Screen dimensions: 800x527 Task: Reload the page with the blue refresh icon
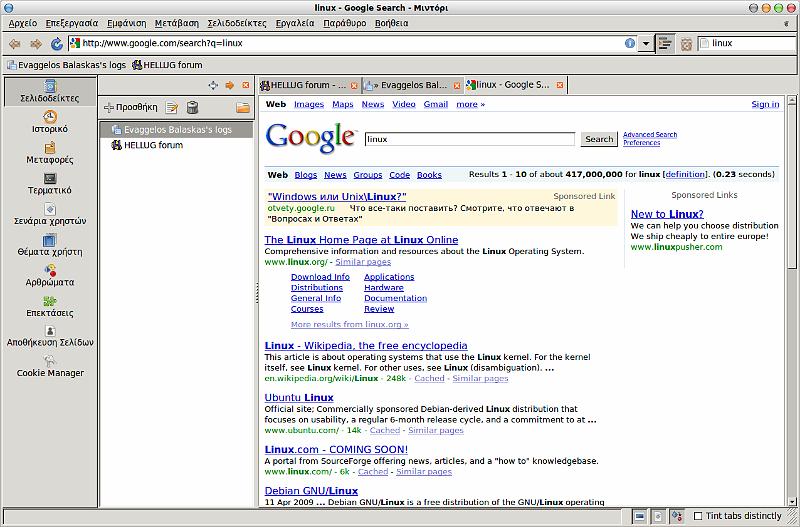tap(57, 44)
